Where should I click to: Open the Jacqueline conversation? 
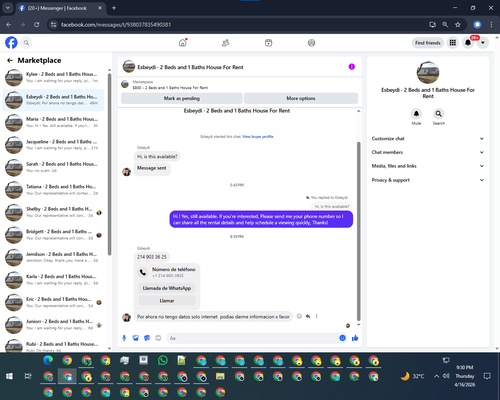[x=53, y=145]
